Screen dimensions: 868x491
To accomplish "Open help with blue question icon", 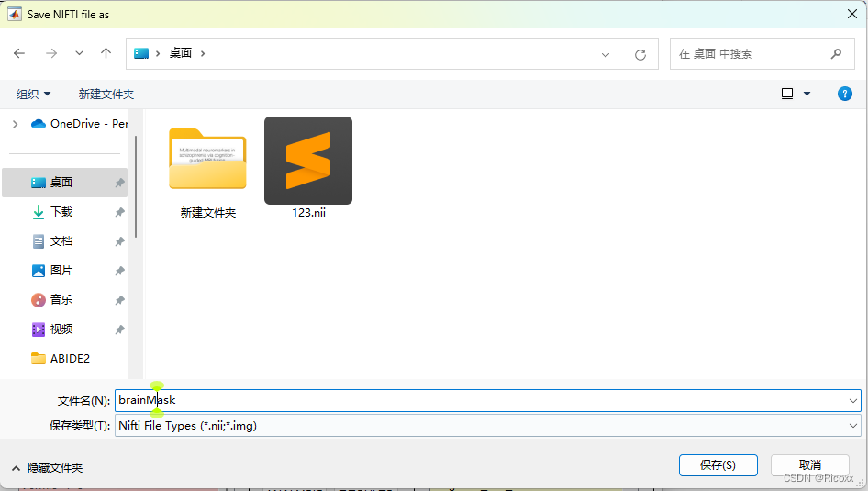I will pos(845,94).
